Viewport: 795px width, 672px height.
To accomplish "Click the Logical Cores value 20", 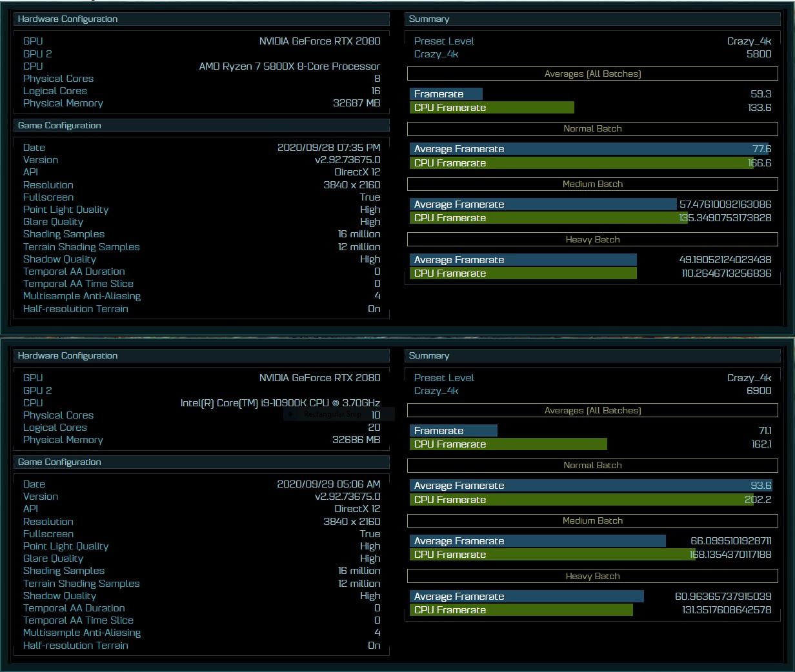I will click(374, 428).
